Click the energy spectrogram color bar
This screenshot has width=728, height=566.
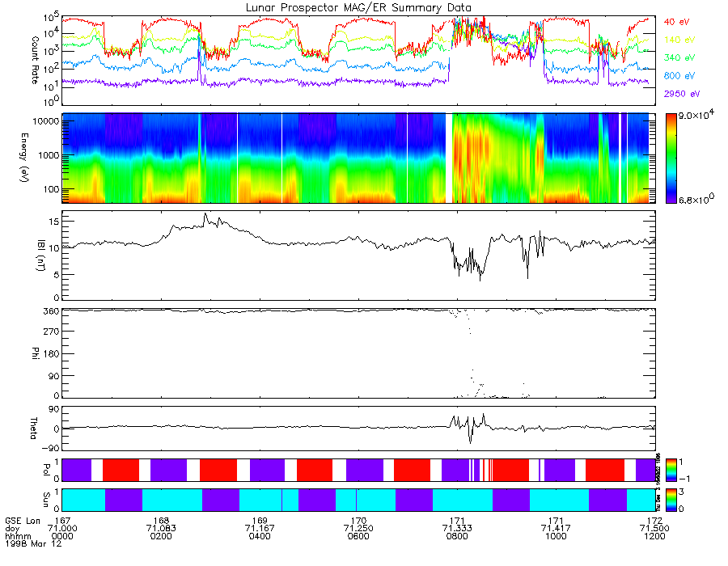coord(671,158)
